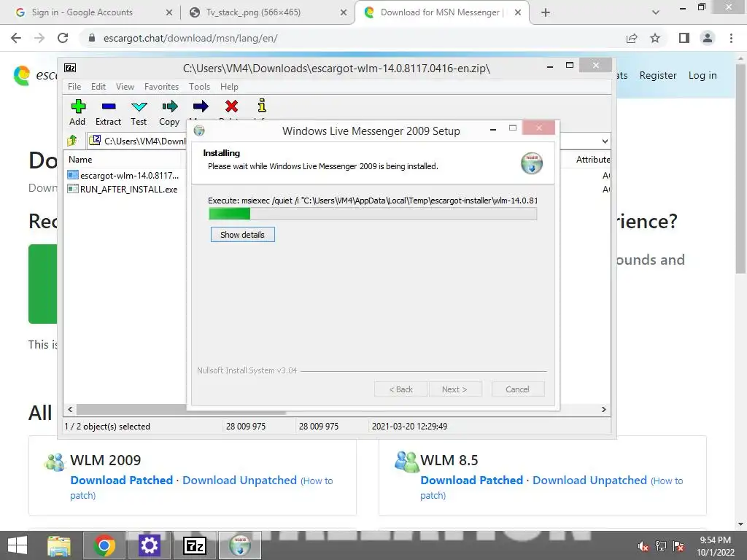Viewport: 747px width, 560px height.
Task: Click the Next > button in Setup
Action: (454, 389)
